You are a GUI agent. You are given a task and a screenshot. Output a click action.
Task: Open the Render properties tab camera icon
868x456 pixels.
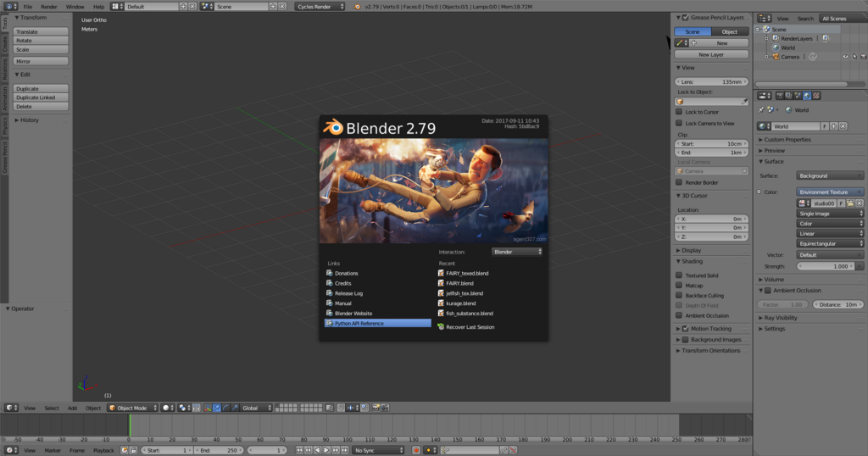pos(780,96)
